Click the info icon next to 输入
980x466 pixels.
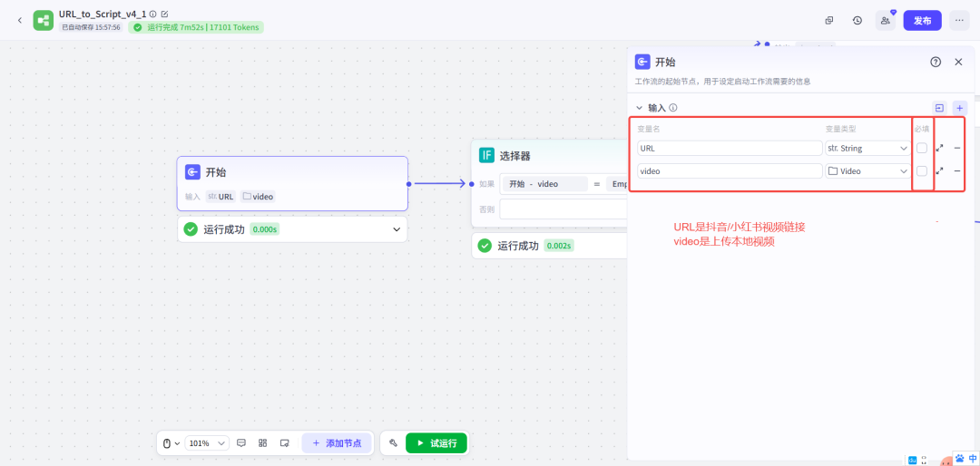(x=673, y=108)
